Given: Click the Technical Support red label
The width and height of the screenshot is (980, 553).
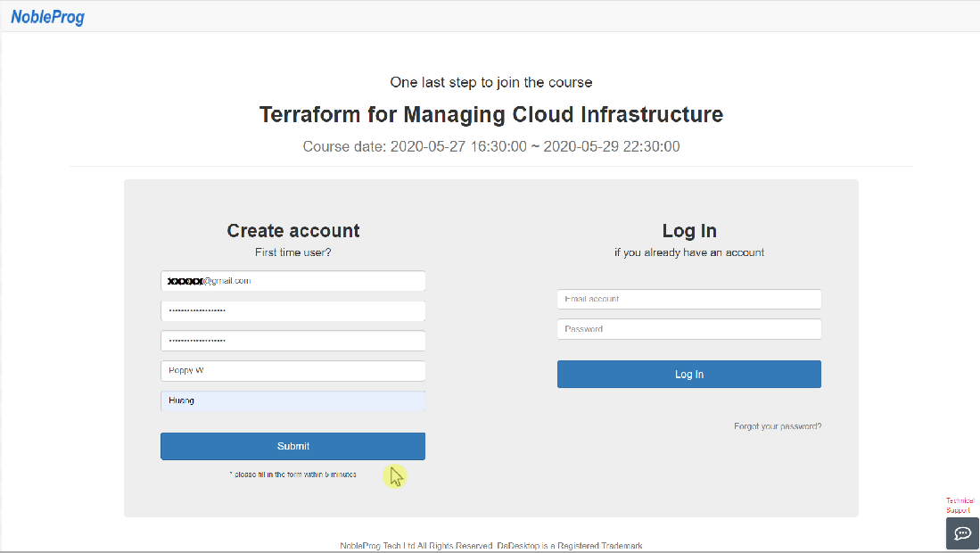Looking at the screenshot, I should click(959, 506).
